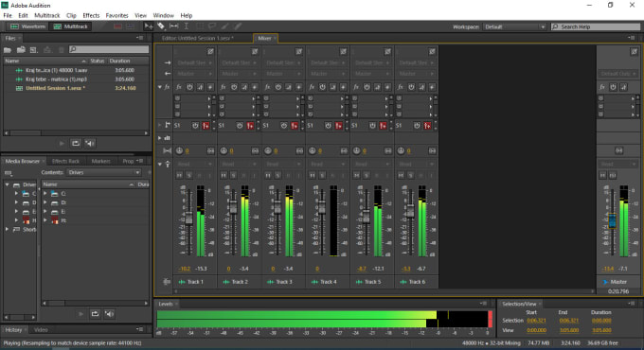The width and height of the screenshot is (644, 350).
Task: Click Master track phase invert icon
Action: pos(635,52)
